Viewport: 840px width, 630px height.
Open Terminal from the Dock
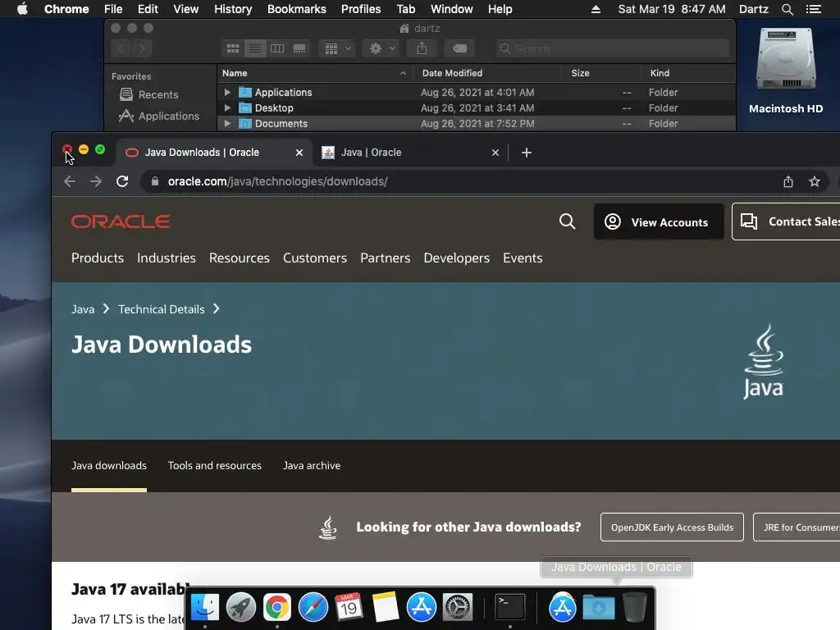(x=509, y=607)
